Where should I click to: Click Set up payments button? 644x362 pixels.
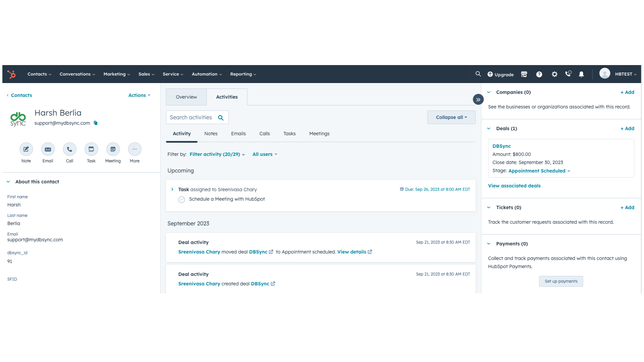(x=561, y=281)
